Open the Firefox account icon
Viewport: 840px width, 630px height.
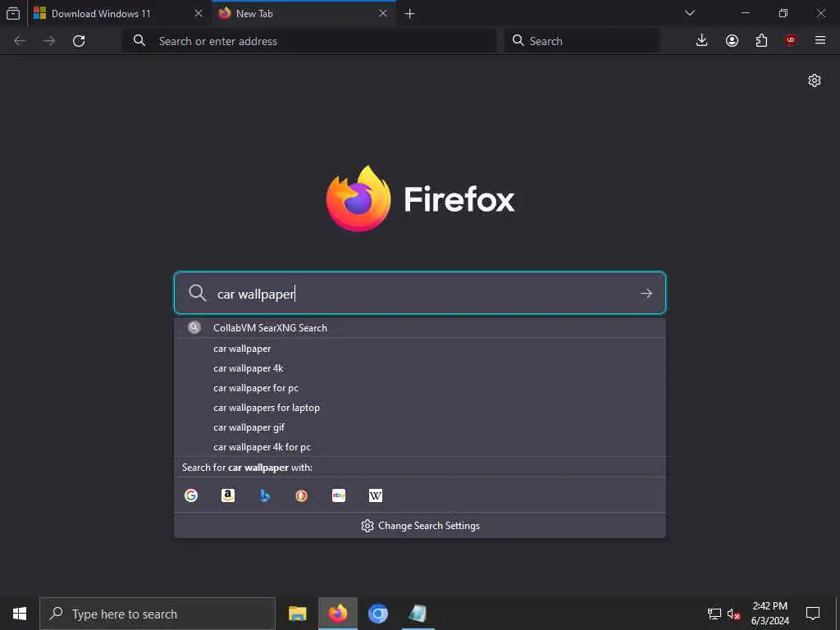(x=732, y=40)
